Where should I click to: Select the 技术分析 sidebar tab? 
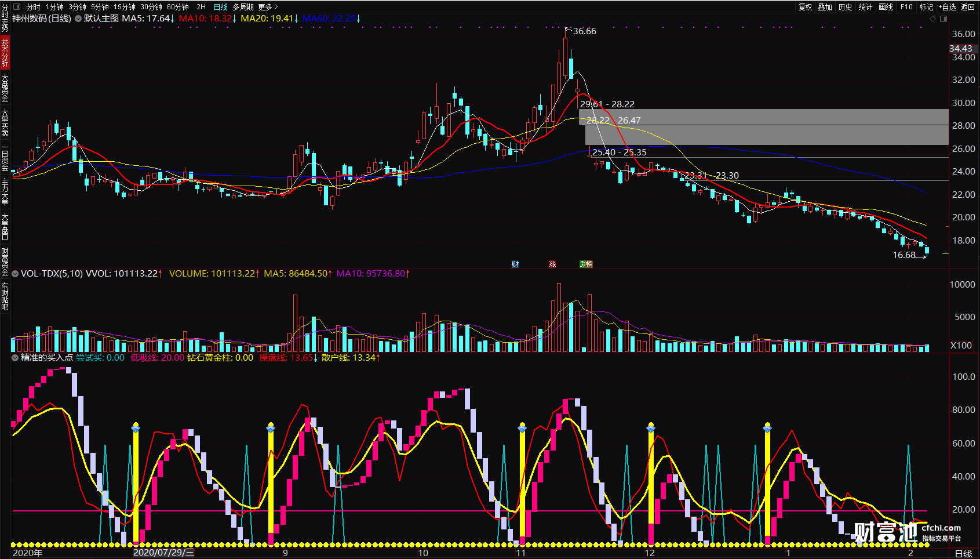coord(5,52)
